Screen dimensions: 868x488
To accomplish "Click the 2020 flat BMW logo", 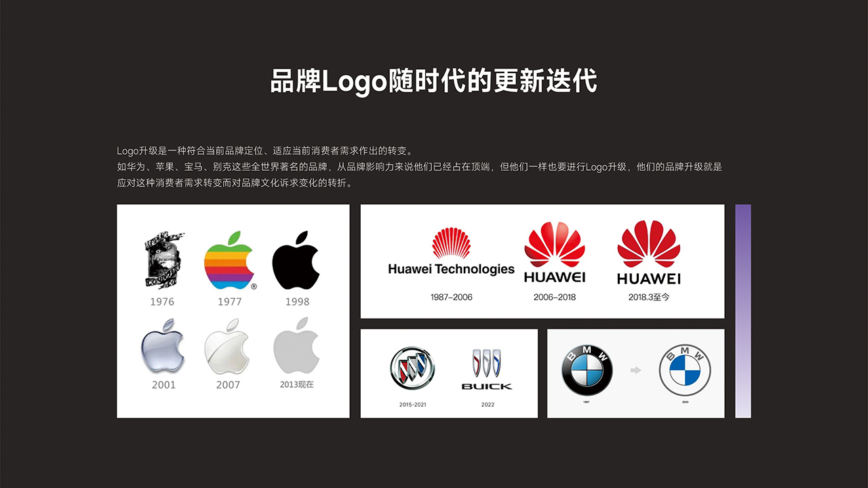I will [684, 370].
